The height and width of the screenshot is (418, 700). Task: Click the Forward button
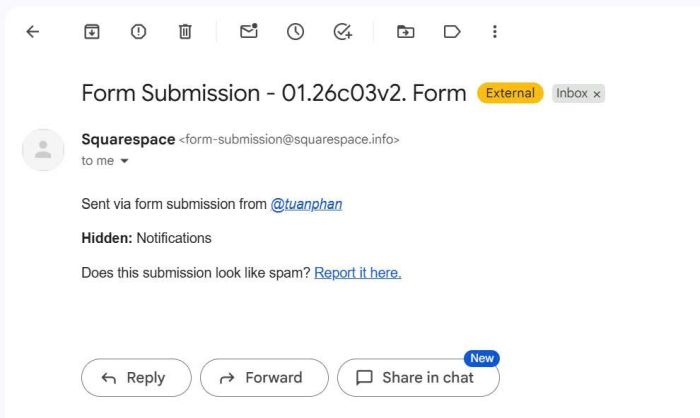pos(263,378)
